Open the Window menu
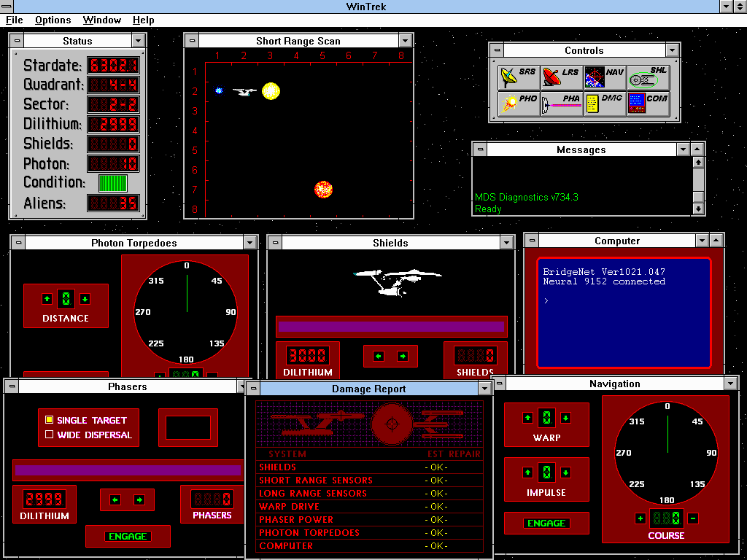Image resolution: width=747 pixels, height=560 pixels. [102, 20]
